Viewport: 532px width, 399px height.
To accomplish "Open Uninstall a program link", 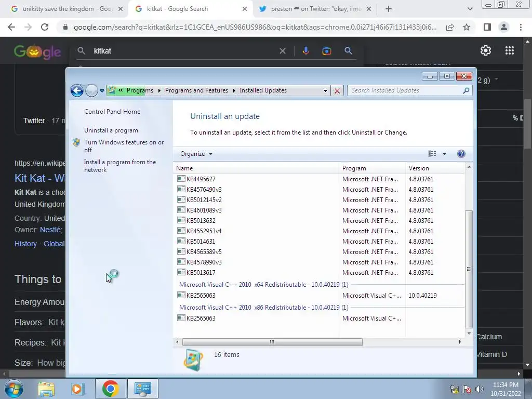I will tap(111, 130).
